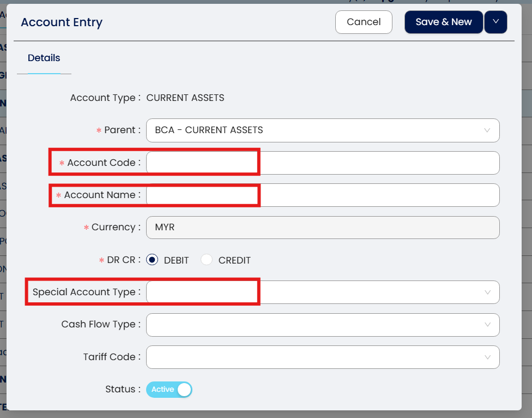Select the CREDIT radio button
This screenshot has height=418, width=532.
[207, 260]
